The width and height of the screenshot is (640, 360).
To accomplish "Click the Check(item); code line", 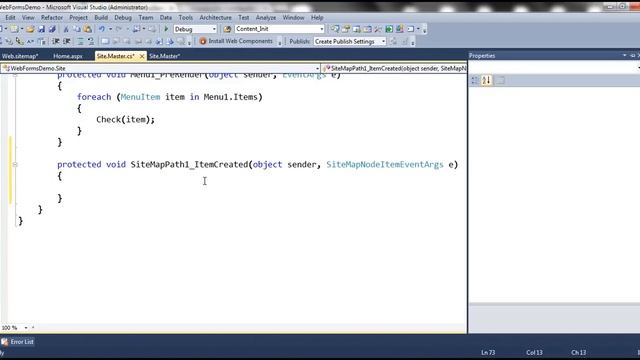I will (126, 120).
